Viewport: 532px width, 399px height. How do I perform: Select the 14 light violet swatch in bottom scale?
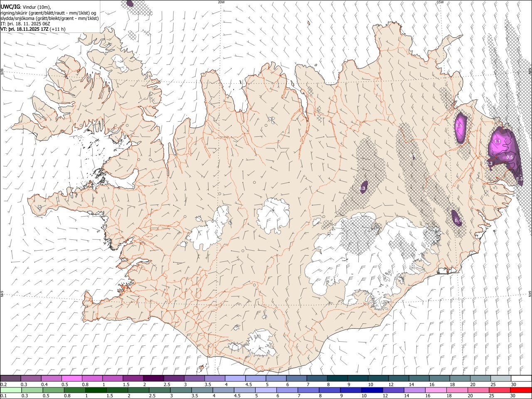[x=414, y=390]
